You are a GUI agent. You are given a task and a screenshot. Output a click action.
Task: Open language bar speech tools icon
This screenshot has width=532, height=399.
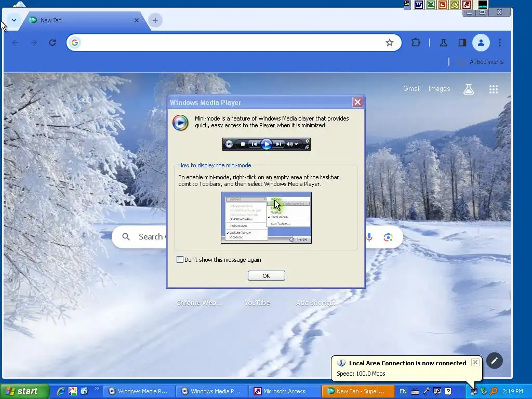437,392
